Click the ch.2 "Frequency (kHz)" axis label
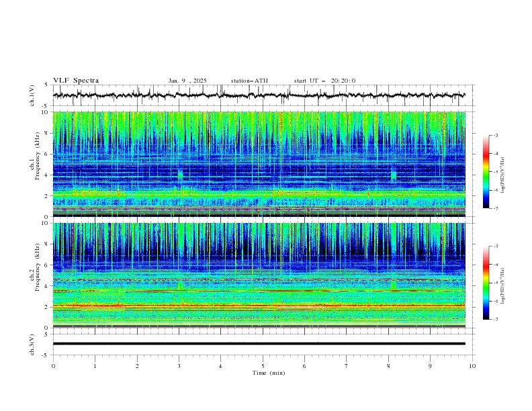Screen dimensions: 532x411 [38, 267]
